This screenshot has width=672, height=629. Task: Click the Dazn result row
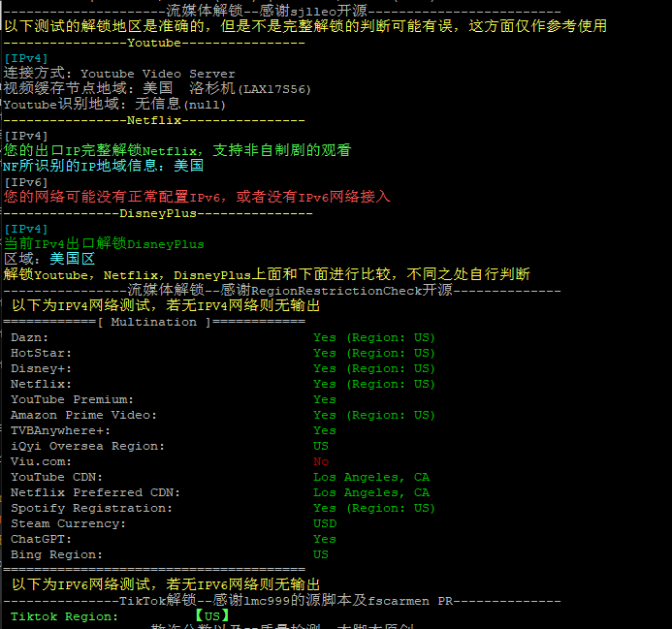(x=223, y=337)
